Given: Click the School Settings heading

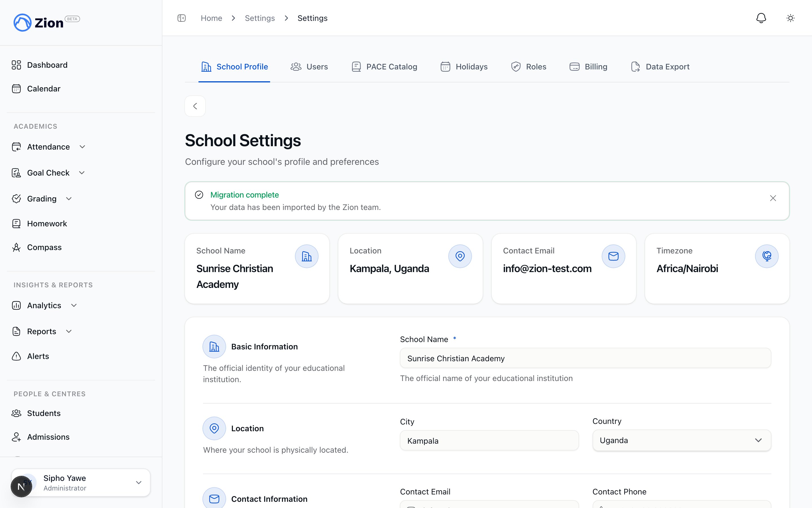Looking at the screenshot, I should point(243,141).
